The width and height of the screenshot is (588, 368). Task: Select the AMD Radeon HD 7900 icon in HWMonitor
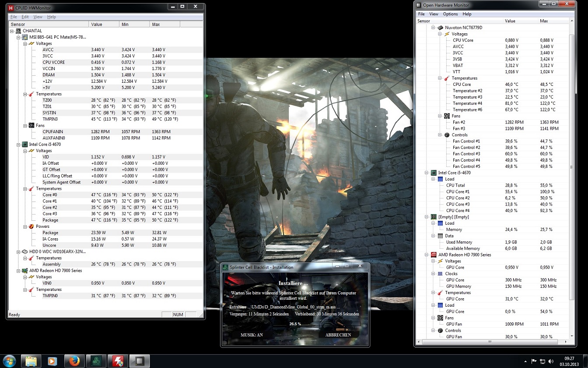[25, 271]
